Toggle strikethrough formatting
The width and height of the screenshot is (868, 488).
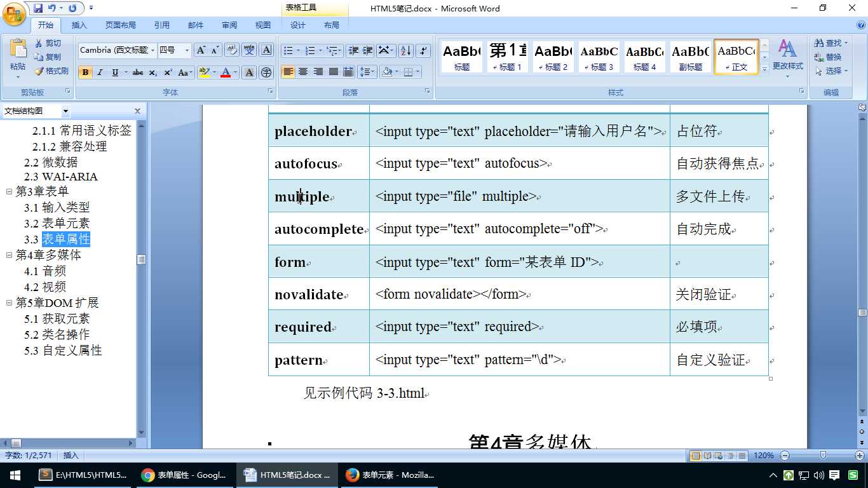(x=138, y=72)
